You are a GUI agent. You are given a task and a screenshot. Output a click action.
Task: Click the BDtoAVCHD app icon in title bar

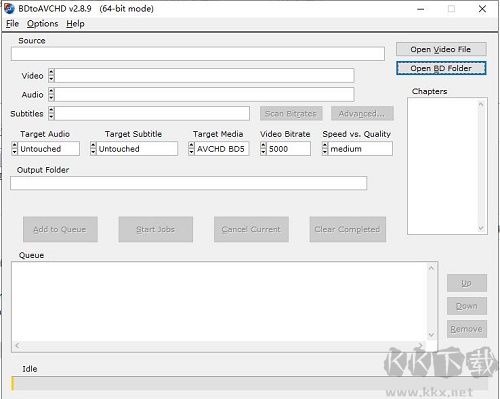tap(9, 9)
